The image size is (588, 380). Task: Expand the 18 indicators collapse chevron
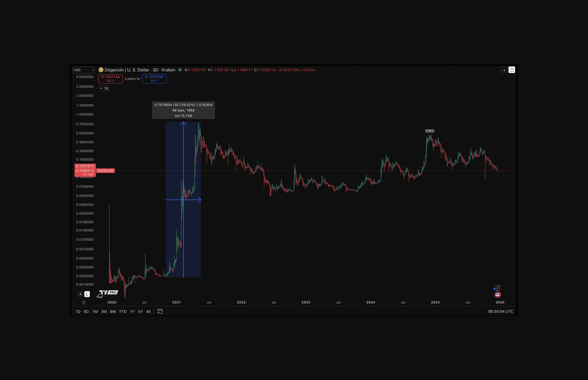(104, 88)
